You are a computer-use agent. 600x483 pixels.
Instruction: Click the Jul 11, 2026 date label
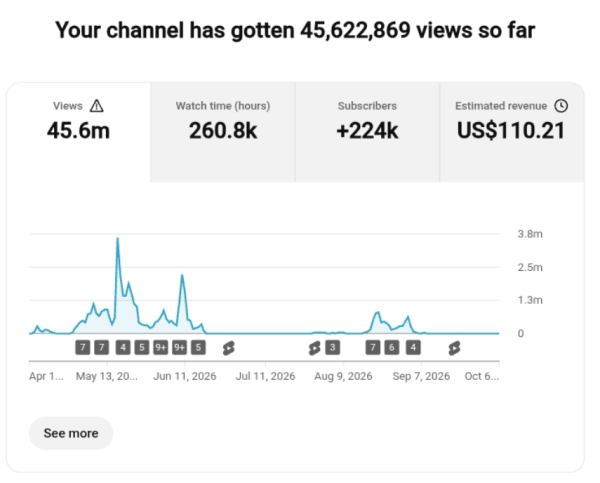[x=265, y=376]
